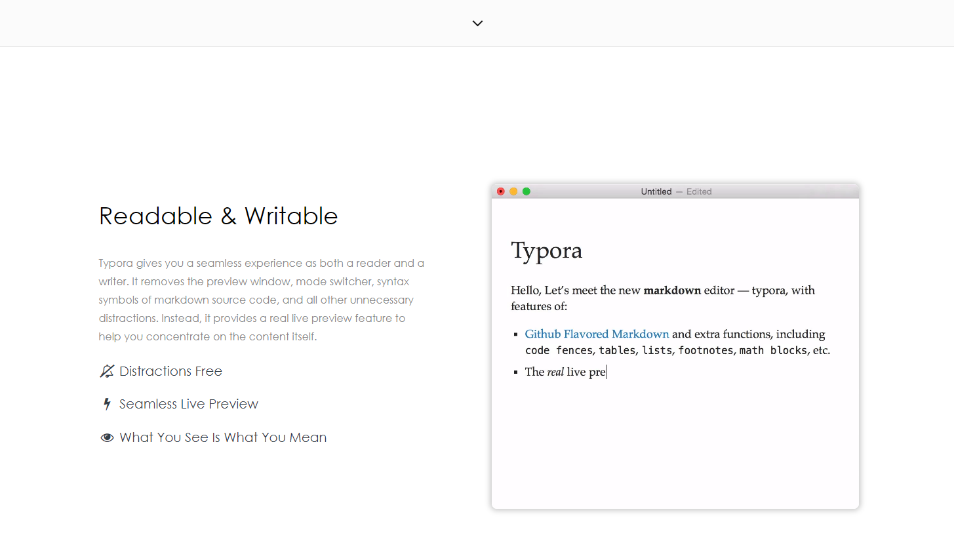Screen dimensions: 954x560
Task: Select the Distractions Free feature text
Action: coord(170,371)
